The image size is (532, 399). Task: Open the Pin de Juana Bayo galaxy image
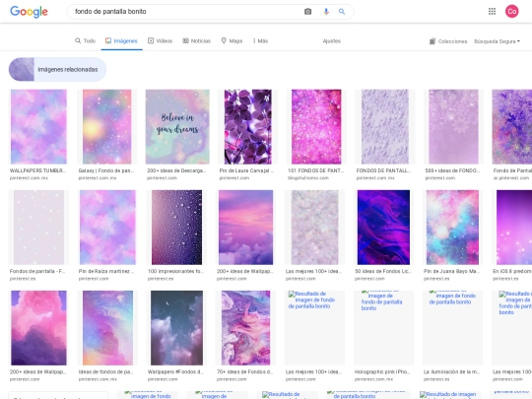(452, 228)
